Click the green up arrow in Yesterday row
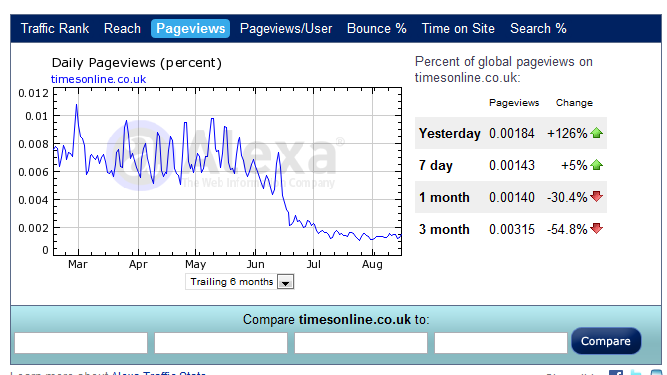Viewport: 667px width, 375px height. click(597, 133)
